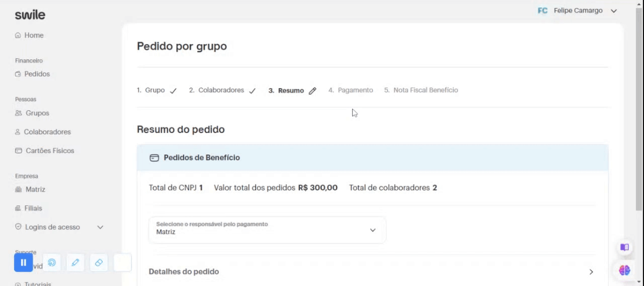Click the chevron beside Felipe Camargo

click(613, 11)
